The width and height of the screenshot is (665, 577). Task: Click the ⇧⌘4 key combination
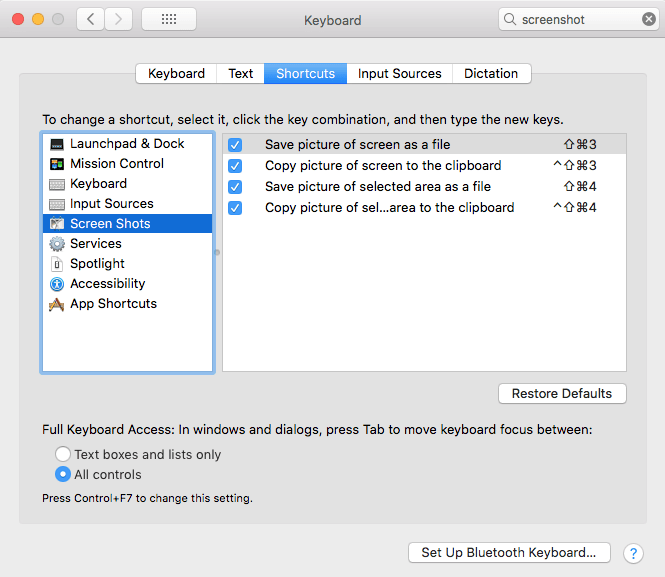pyautogui.click(x=580, y=187)
